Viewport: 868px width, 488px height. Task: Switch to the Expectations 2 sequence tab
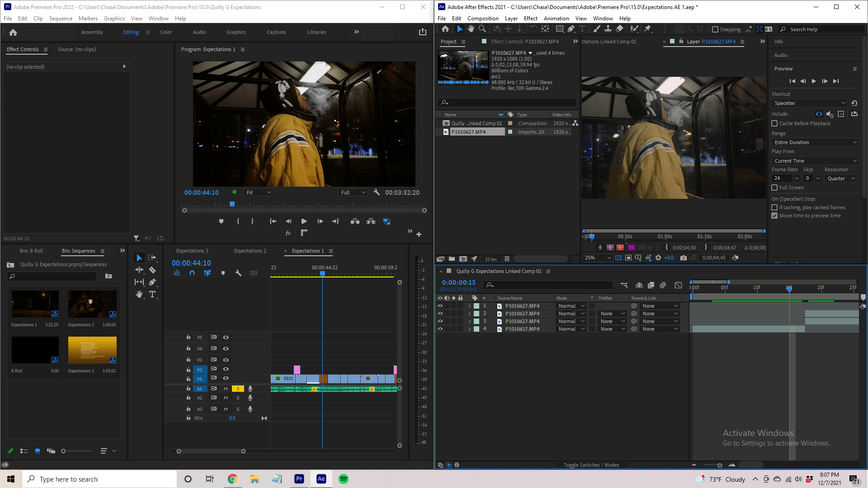[x=250, y=251]
